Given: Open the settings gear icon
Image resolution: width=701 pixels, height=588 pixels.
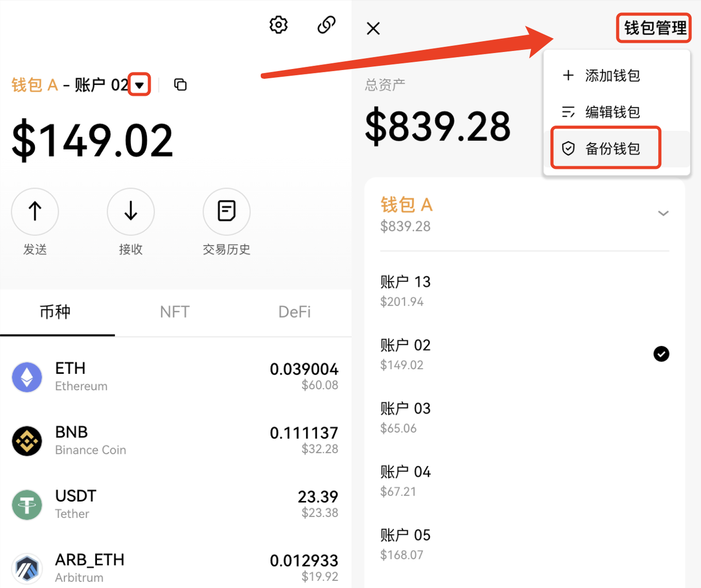Looking at the screenshot, I should [278, 25].
